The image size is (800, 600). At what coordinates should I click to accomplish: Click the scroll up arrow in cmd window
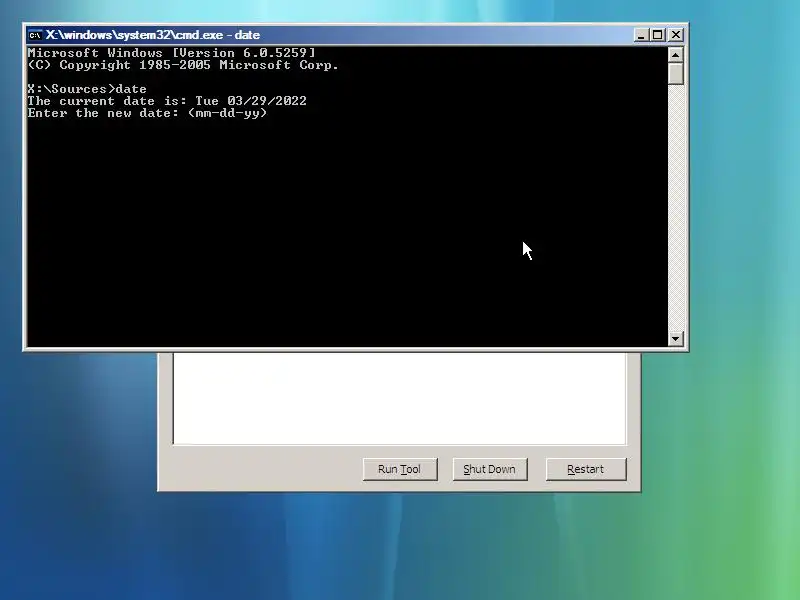(676, 54)
